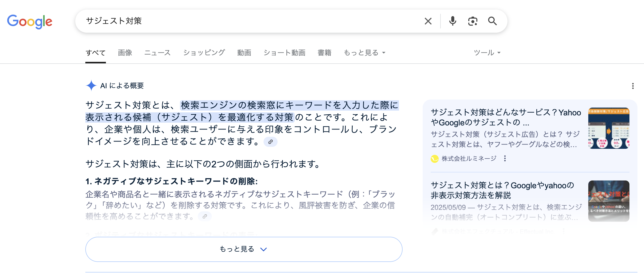The width and height of the screenshot is (644, 276).
Task: Open the 動画 tab
Action: (244, 53)
